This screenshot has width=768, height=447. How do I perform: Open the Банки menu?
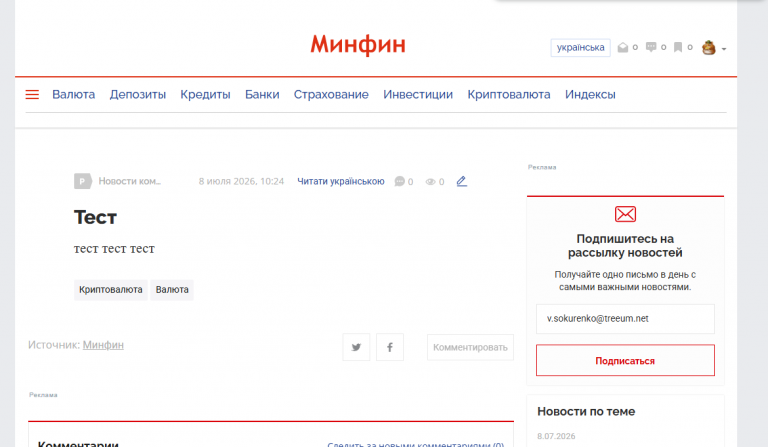click(x=262, y=94)
